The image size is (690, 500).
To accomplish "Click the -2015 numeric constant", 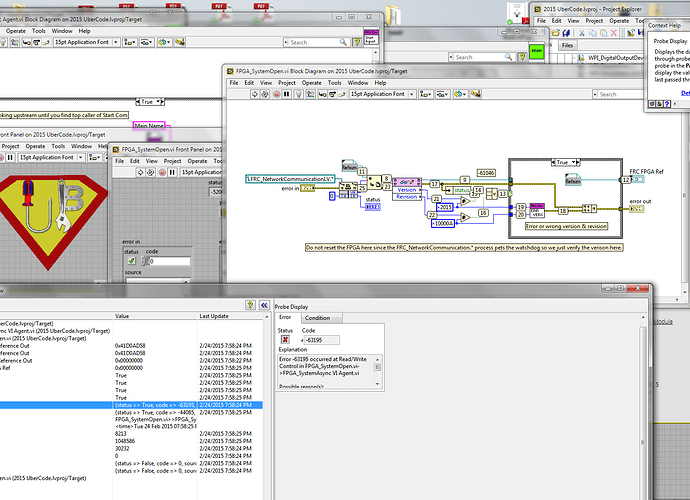I will [444, 207].
